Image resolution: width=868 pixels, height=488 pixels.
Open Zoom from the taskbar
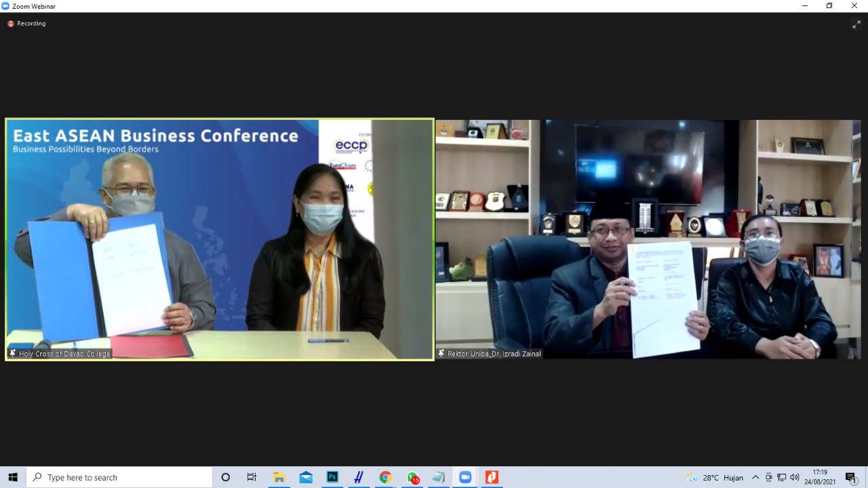(x=465, y=477)
